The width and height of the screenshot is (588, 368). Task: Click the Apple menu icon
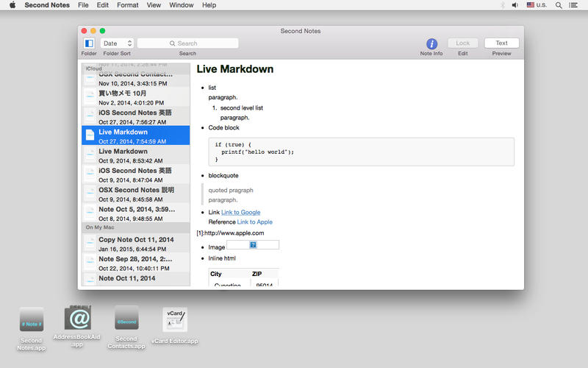12,5
